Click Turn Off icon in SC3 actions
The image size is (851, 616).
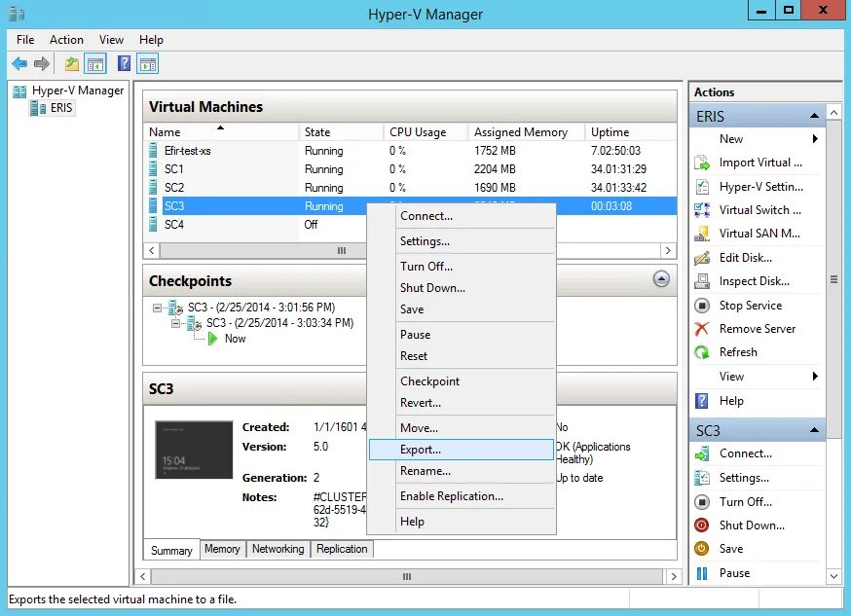pyautogui.click(x=702, y=502)
